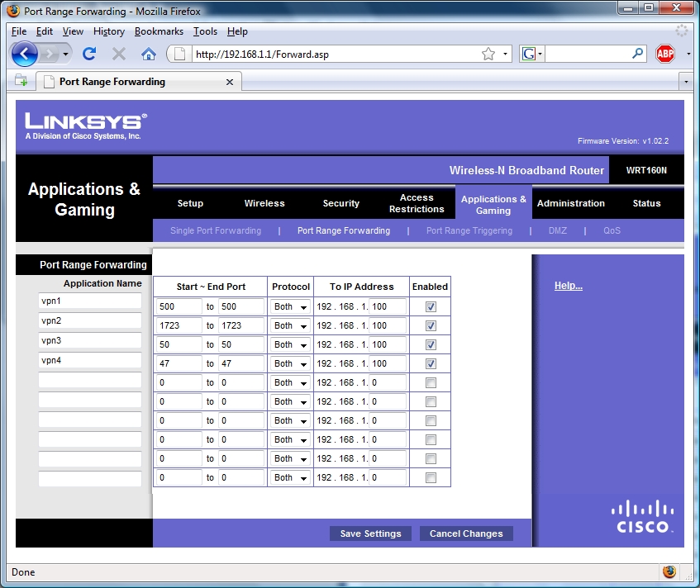Open the QoS subtab
The height and width of the screenshot is (588, 700).
pos(612,230)
